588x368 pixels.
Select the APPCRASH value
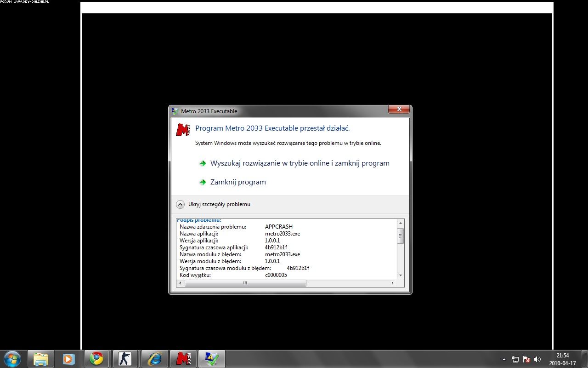[279, 227]
